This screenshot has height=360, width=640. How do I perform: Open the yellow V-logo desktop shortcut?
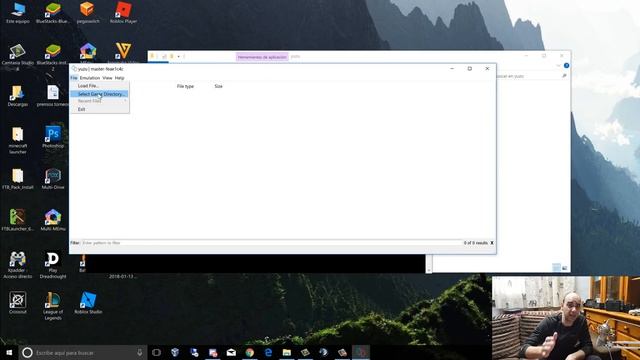point(123,52)
